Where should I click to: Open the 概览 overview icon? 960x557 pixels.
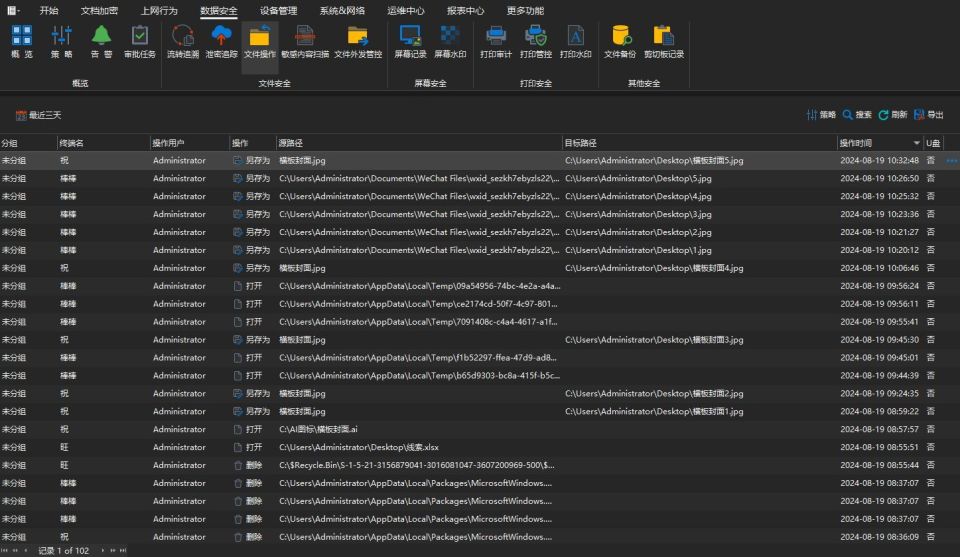click(21, 42)
